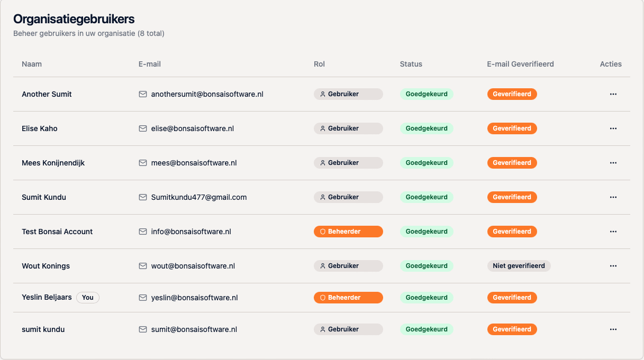Click Geverifieerd badge for Another Sumit

pyautogui.click(x=512, y=94)
